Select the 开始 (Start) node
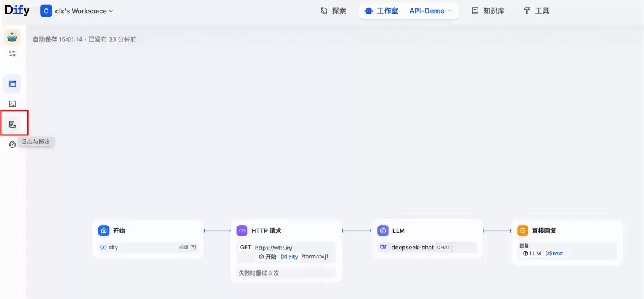Viewport: 644px width, 299px height. coord(148,239)
